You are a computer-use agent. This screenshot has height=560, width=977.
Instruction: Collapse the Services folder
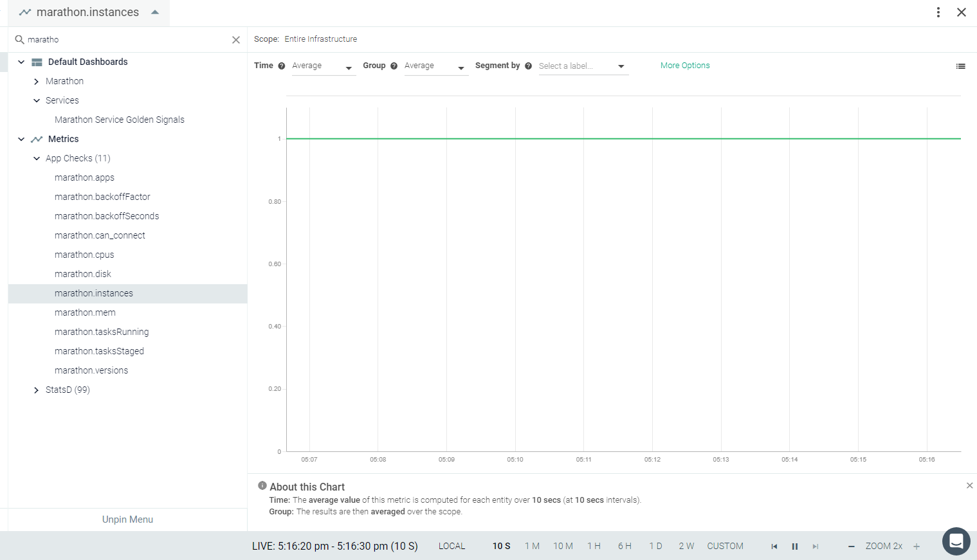point(37,101)
